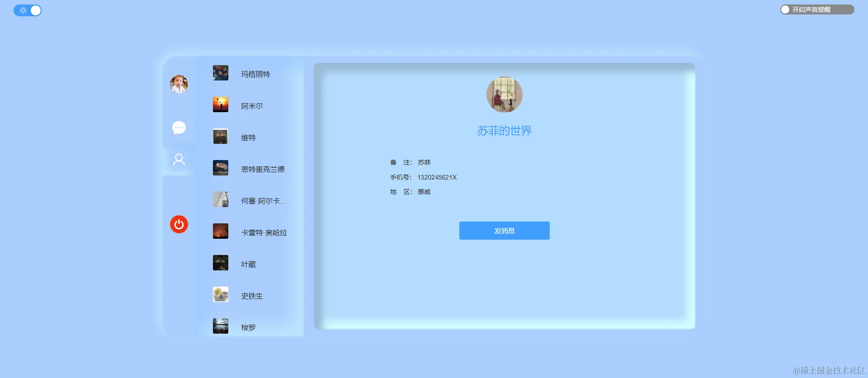Click the 苏菲的世界 profile title
This screenshot has height=378, width=868.
point(505,131)
